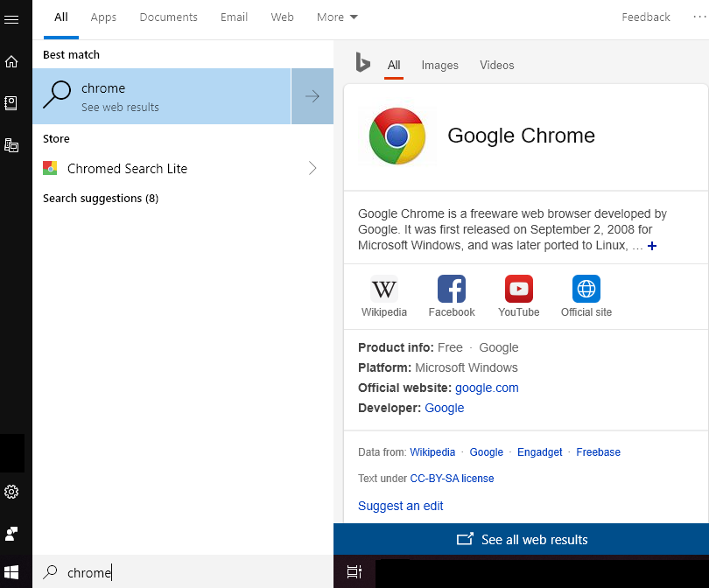Switch to the Apps filter tab
Screen dimensions: 709x588
pyautogui.click(x=103, y=17)
